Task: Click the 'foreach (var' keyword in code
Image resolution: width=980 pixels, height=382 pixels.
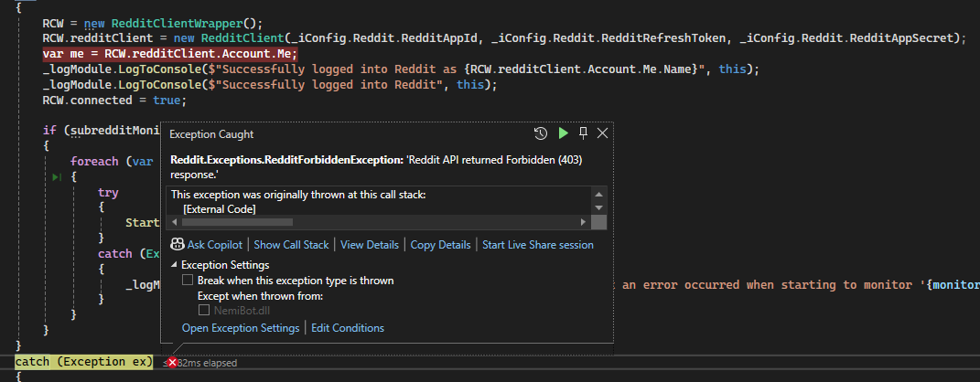Action: pos(112,161)
